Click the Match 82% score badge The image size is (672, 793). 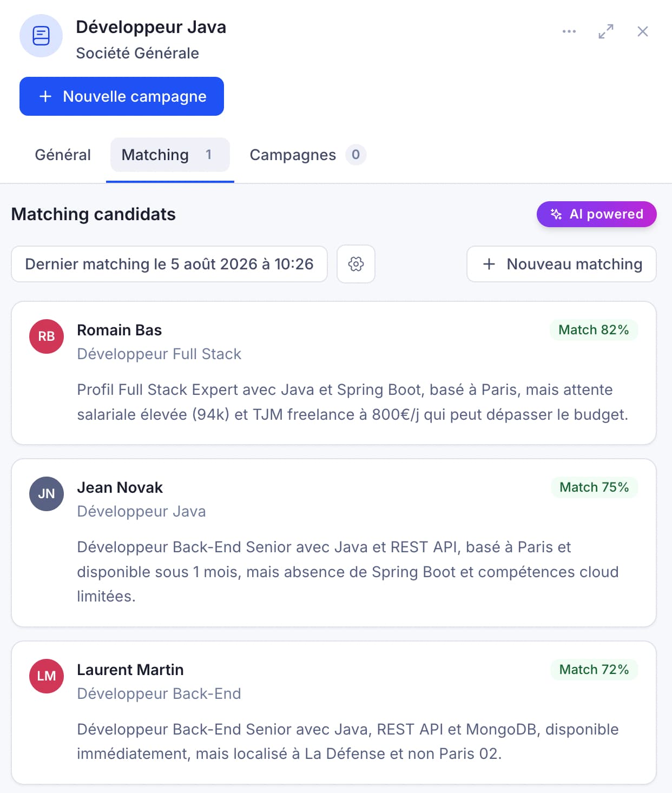(x=594, y=330)
